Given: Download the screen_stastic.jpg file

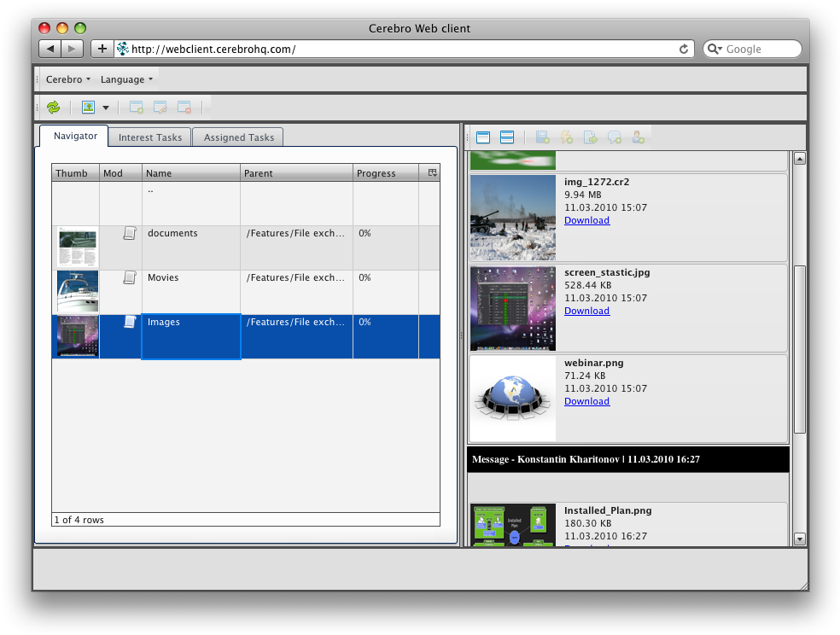Looking at the screenshot, I should 586,311.
